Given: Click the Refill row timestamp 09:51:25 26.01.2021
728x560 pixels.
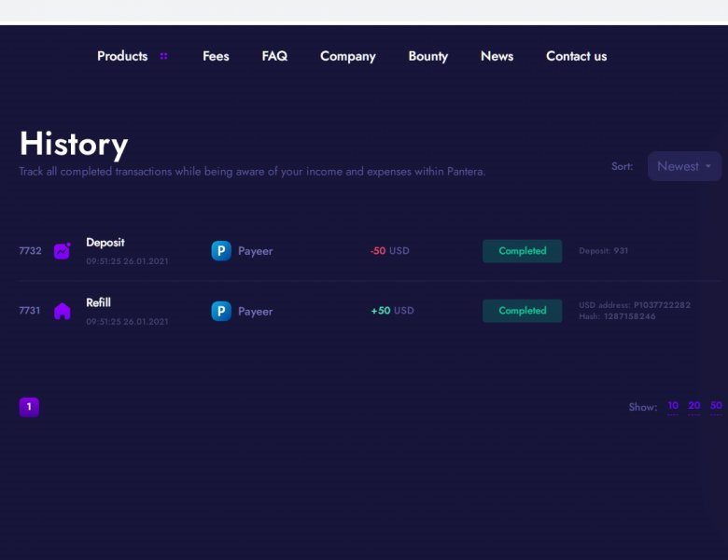Looking at the screenshot, I should pos(127,321).
